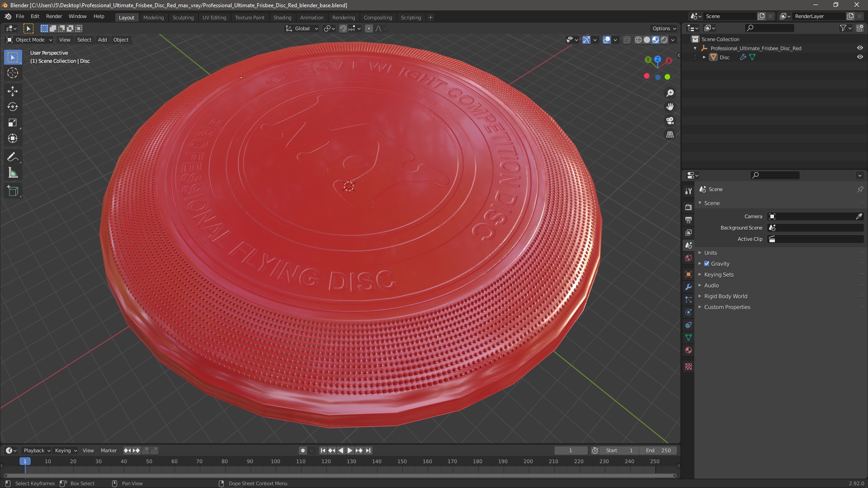
Task: Expand the Keying Sets panel
Action: [x=719, y=274]
